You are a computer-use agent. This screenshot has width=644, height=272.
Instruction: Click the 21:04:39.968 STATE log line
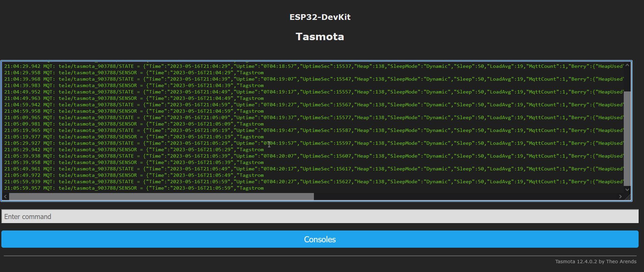[314, 79]
